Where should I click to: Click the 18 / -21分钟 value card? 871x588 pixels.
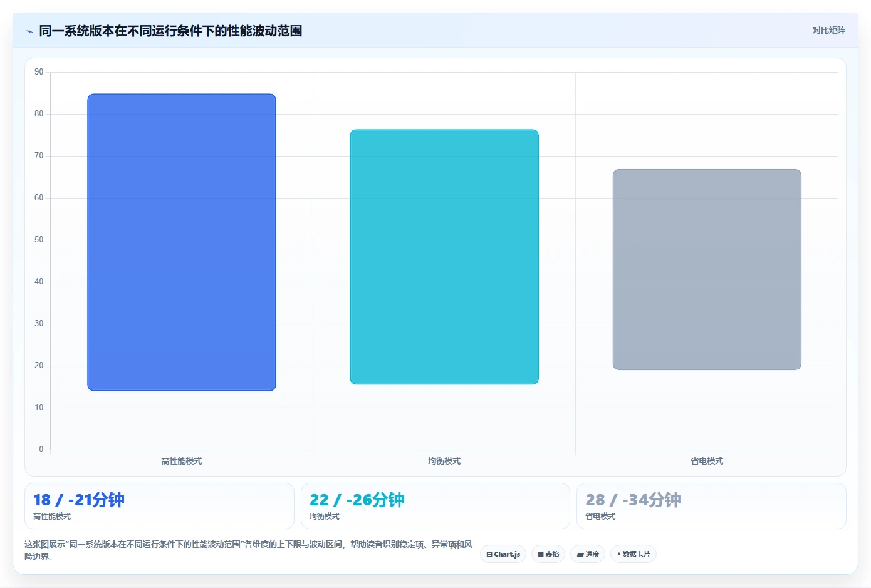159,506
